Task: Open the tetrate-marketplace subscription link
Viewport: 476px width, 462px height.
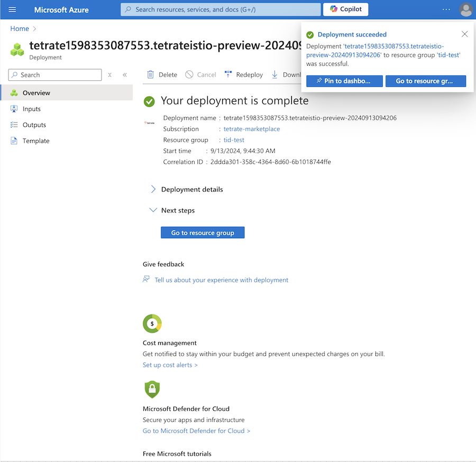Action: pyautogui.click(x=252, y=129)
